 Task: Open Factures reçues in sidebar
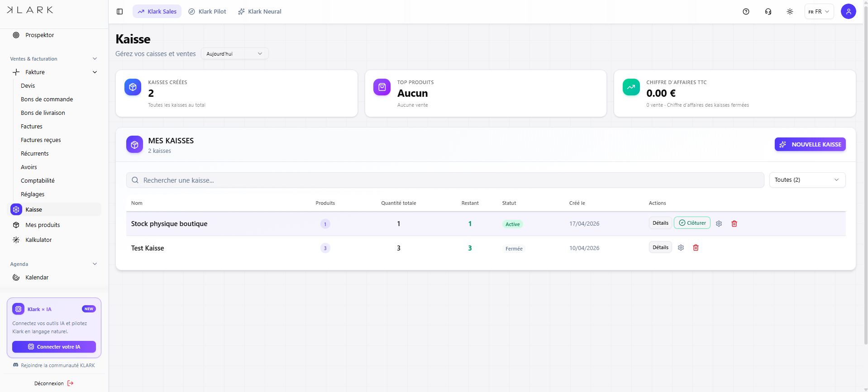pos(41,140)
